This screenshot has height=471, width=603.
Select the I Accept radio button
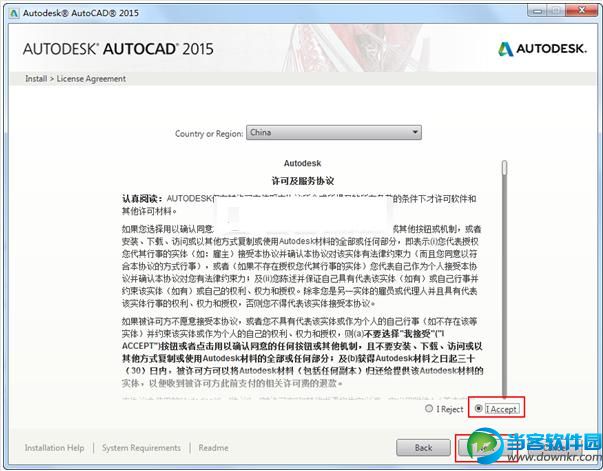tap(478, 408)
